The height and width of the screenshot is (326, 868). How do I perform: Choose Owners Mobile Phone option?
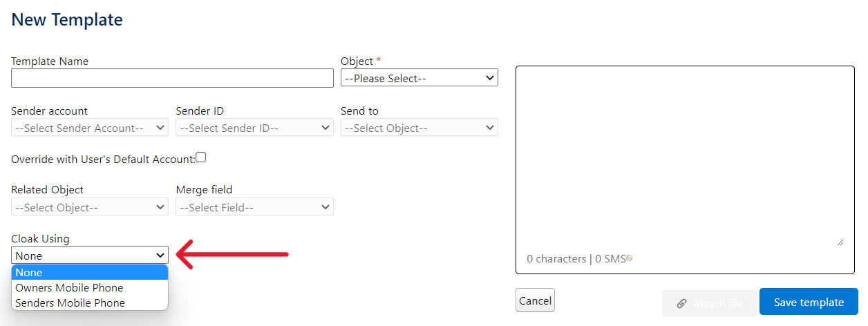(90, 287)
